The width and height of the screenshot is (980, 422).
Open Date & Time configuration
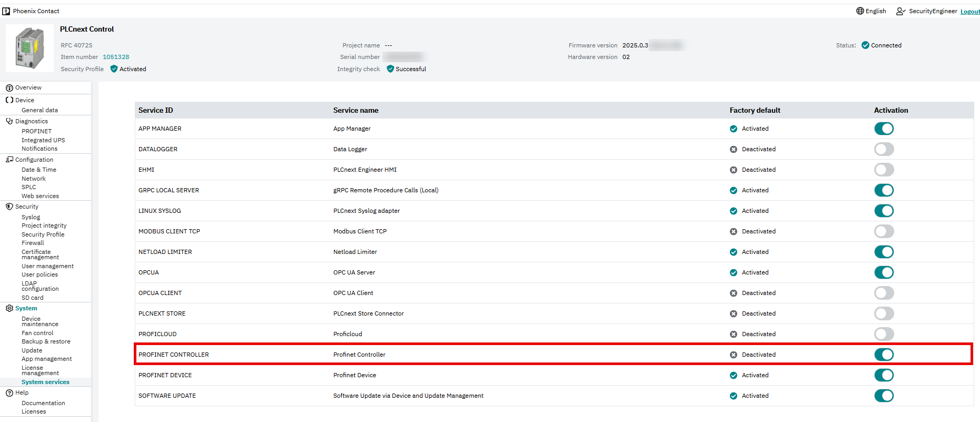tap(39, 170)
